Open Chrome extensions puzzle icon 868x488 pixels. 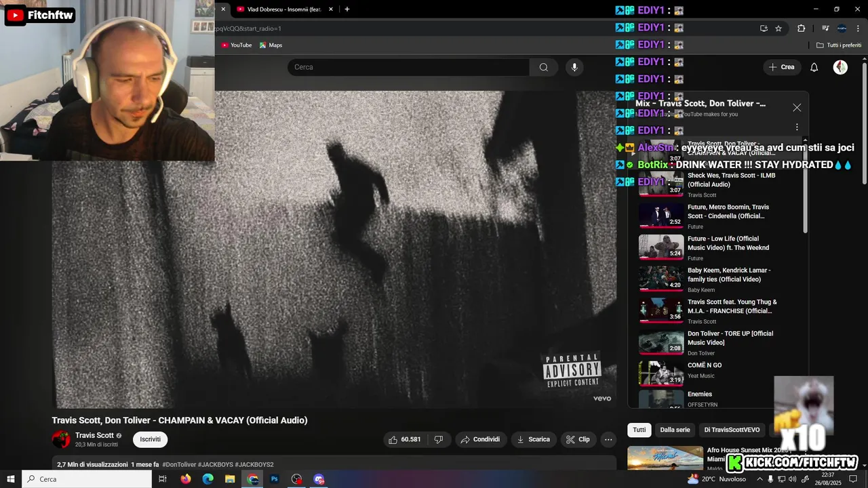pos(801,28)
